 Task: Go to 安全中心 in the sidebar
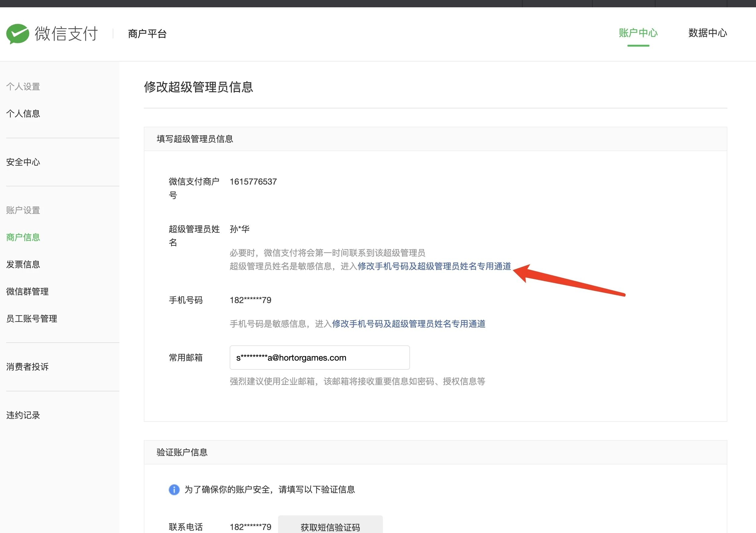click(23, 162)
